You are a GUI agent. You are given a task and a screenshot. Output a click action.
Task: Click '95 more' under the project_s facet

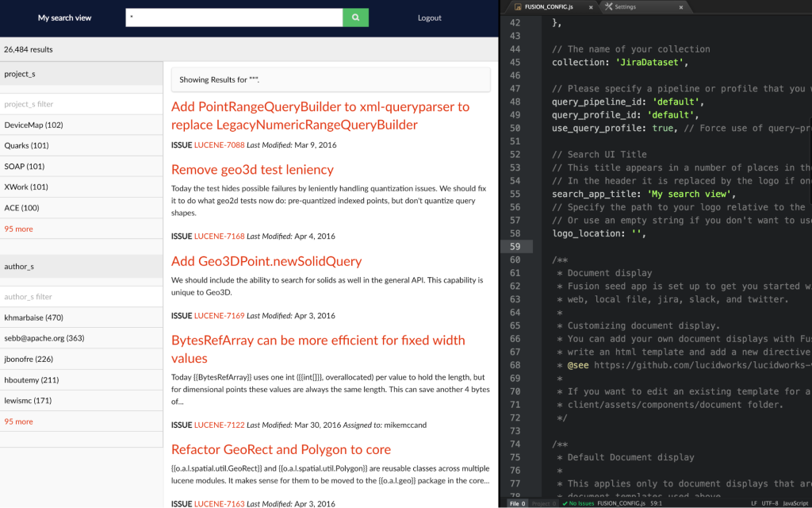click(17, 229)
